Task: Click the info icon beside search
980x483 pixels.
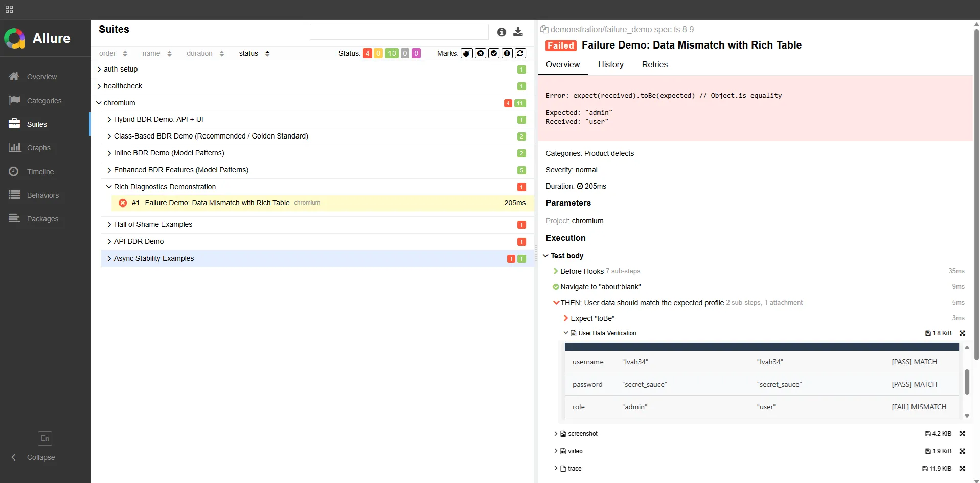Action: (502, 32)
